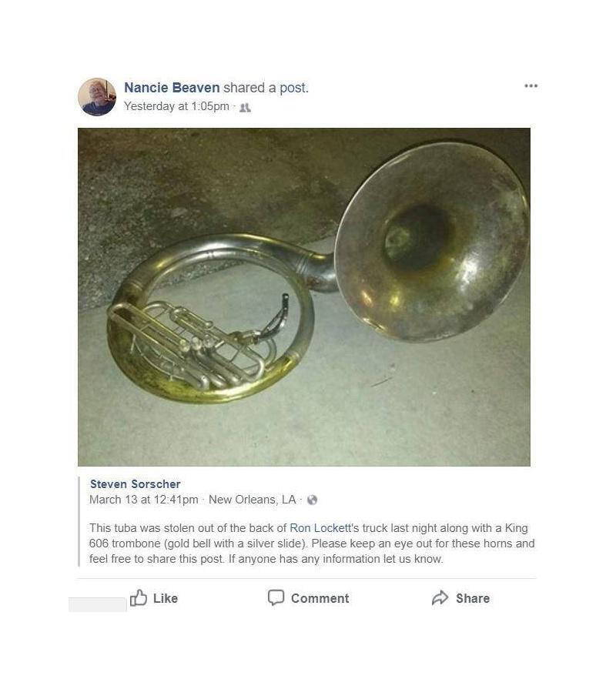Click the speech bubble Comment icon

tap(276, 597)
